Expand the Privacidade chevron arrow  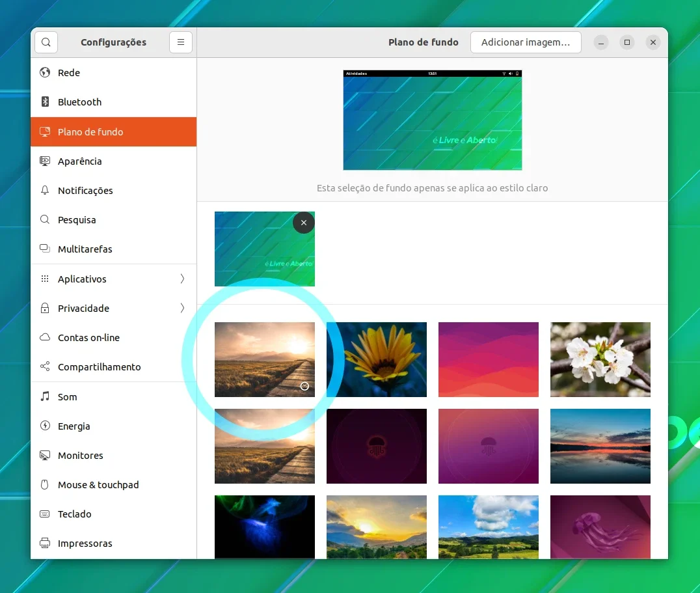tap(182, 308)
